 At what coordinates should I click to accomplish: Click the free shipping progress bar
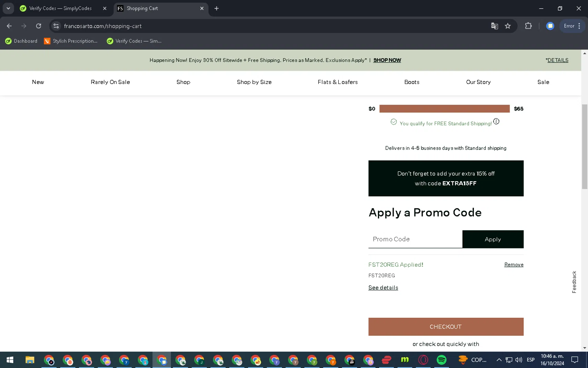[445, 109]
